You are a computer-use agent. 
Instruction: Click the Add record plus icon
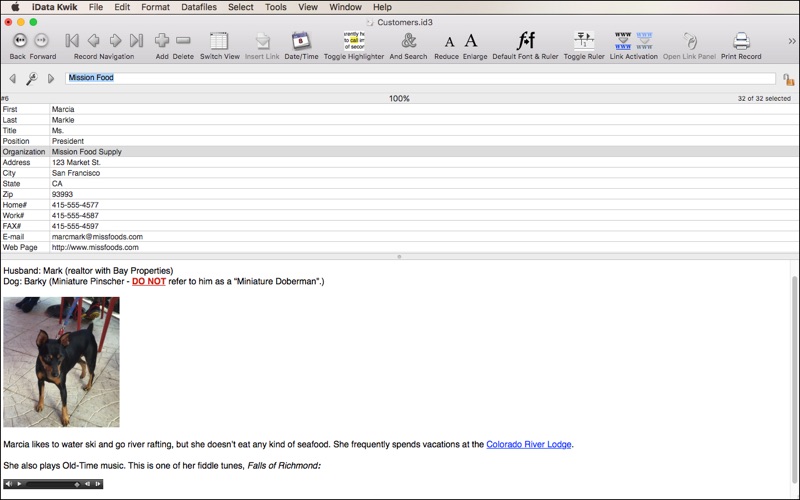[162, 40]
